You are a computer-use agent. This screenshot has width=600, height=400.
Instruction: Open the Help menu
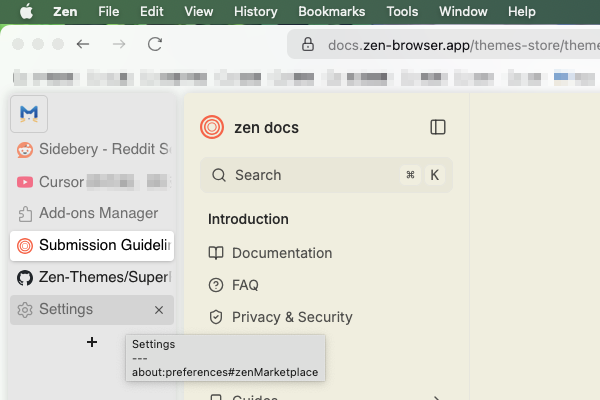(522, 11)
